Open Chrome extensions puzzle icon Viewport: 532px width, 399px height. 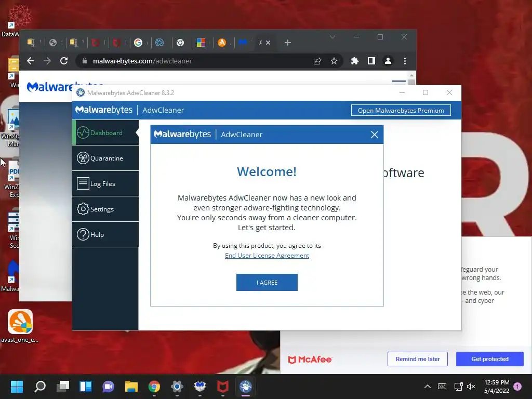click(x=354, y=61)
